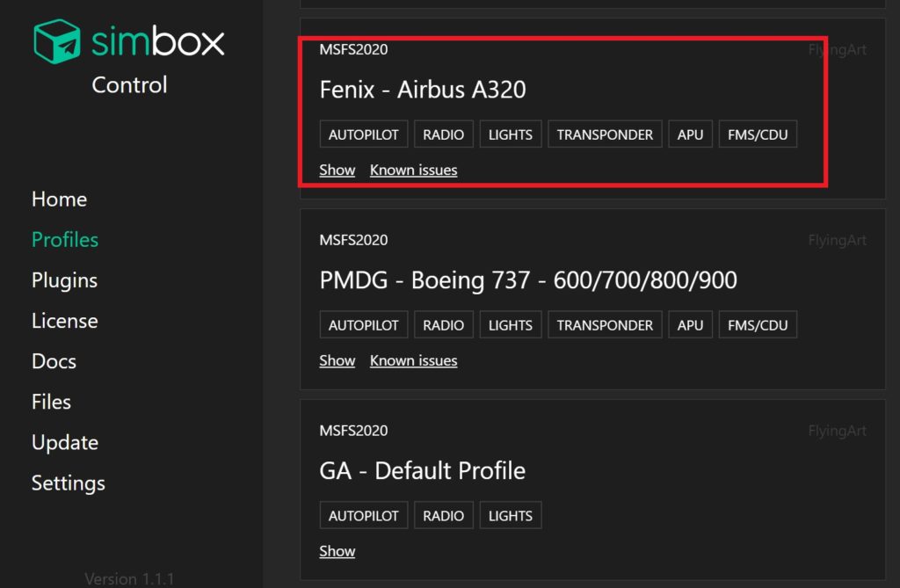900x588 pixels.
Task: Click the APU badge on Fenix A320
Action: pos(690,134)
